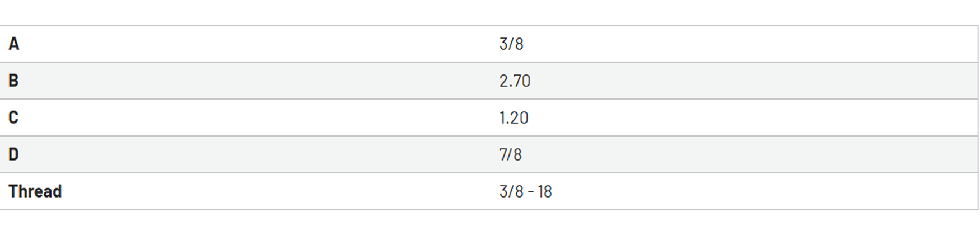Highlight the shaded row for dimension D
Screen dimensions: 980x235
pos(489,154)
